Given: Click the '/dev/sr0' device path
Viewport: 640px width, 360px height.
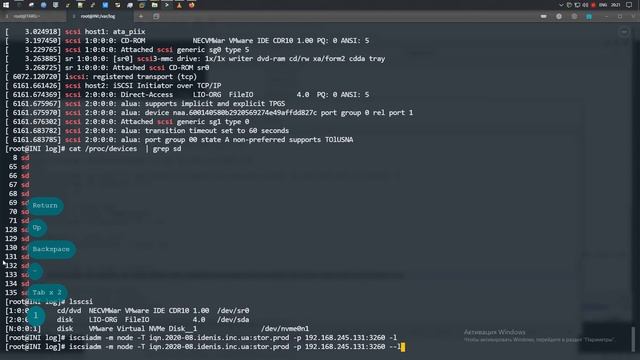Looking at the screenshot, I should [233, 311].
